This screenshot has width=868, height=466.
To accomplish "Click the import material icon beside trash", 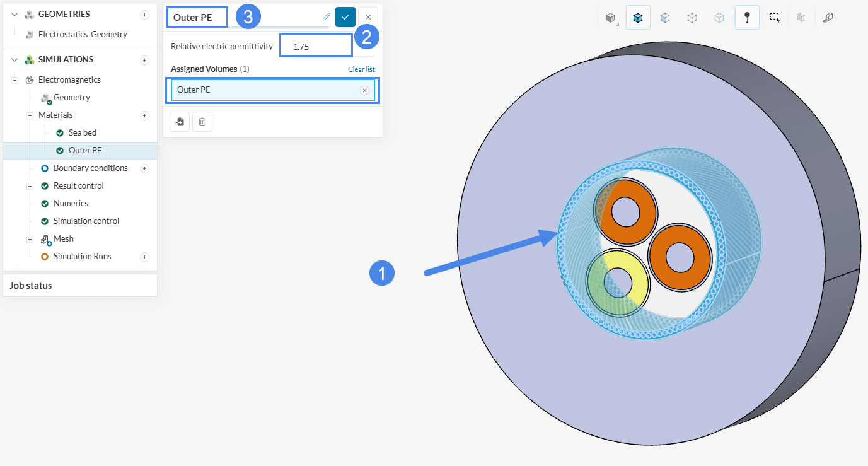I will [x=180, y=122].
